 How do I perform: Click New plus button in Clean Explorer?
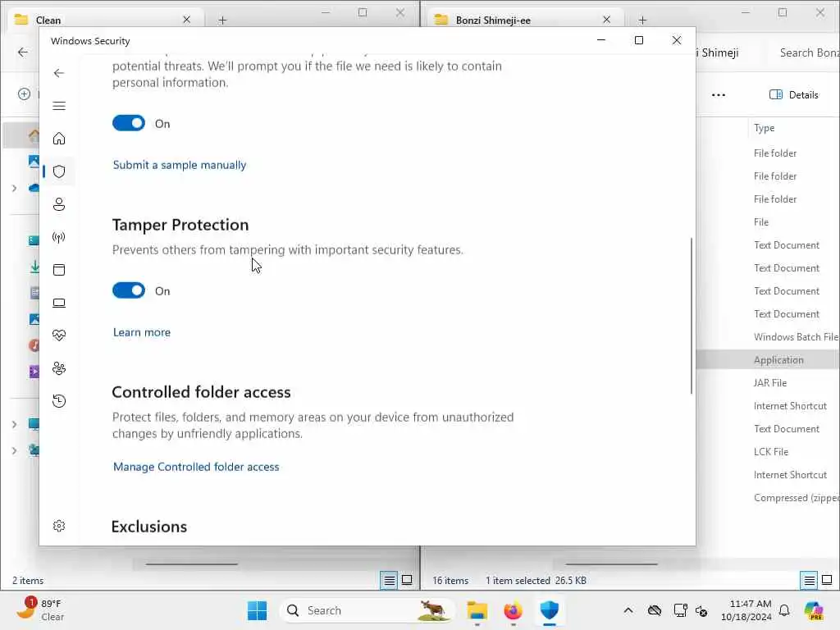click(24, 94)
